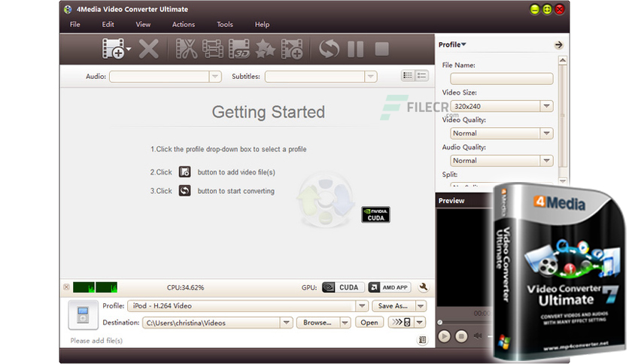Open the Edit menu

click(108, 25)
